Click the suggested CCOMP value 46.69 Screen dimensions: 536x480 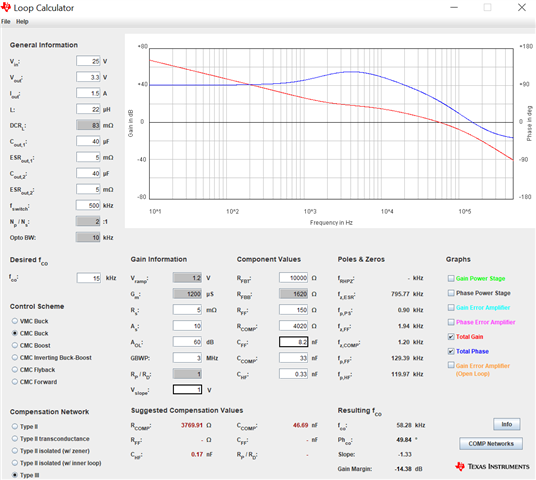pyautogui.click(x=300, y=425)
